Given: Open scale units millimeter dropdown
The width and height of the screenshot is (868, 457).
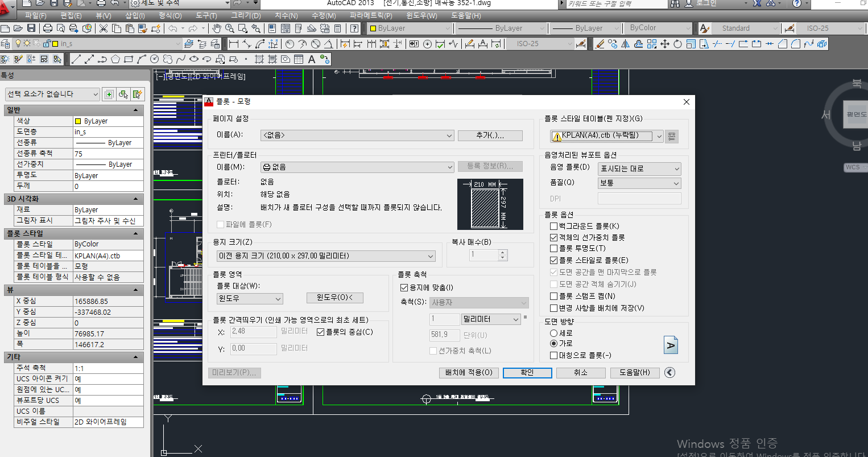Looking at the screenshot, I should [491, 319].
